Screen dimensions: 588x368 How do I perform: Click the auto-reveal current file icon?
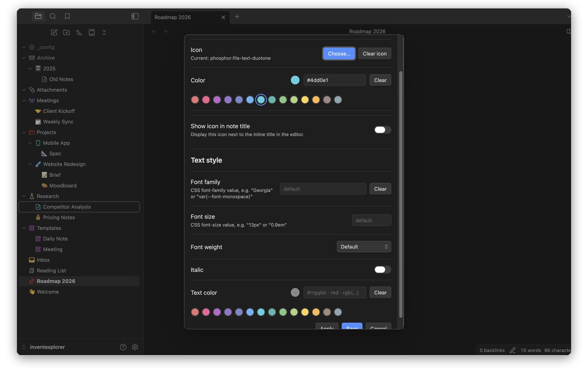click(92, 32)
